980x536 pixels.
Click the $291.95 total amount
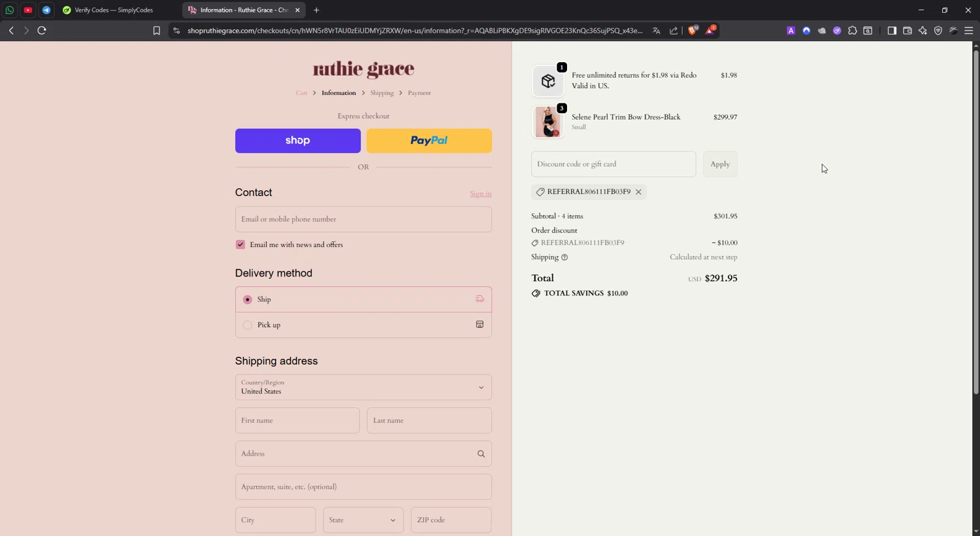click(x=721, y=278)
